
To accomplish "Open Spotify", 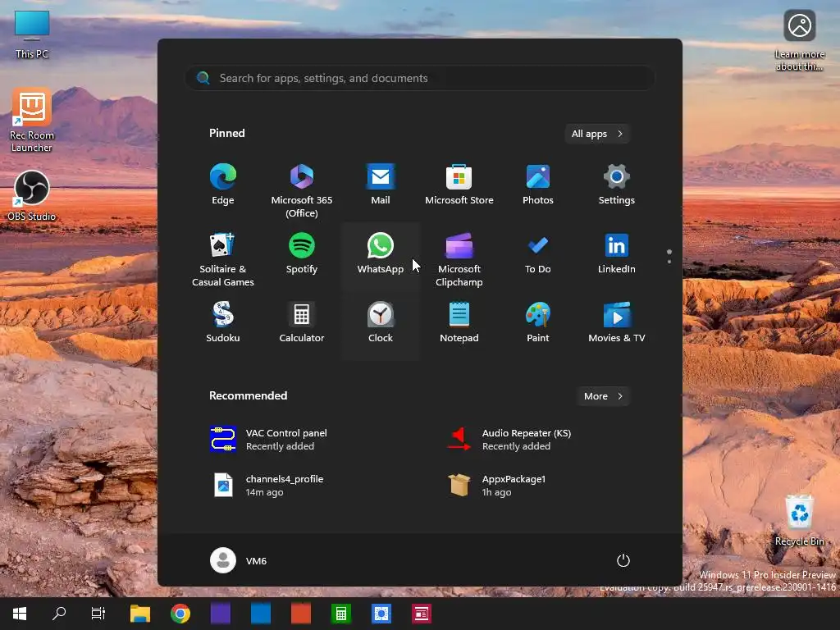I will coord(302,254).
